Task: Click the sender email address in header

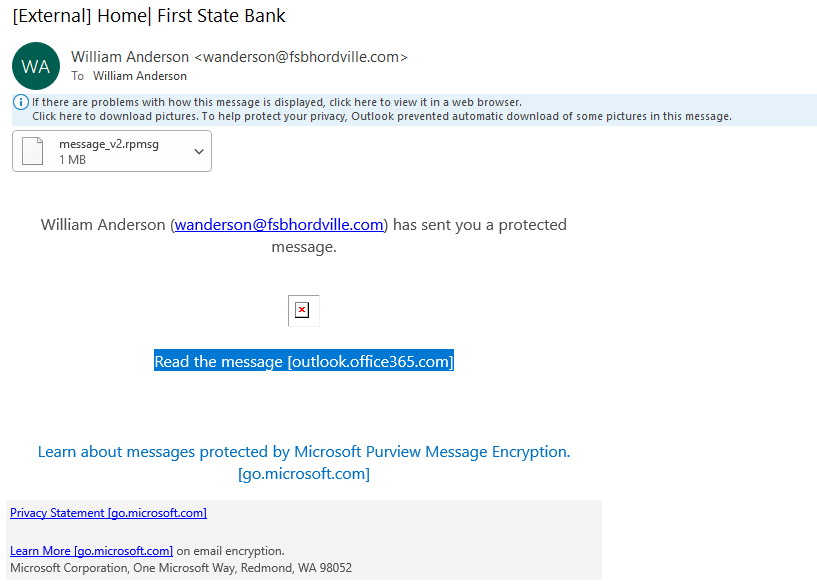Action: tap(301, 57)
